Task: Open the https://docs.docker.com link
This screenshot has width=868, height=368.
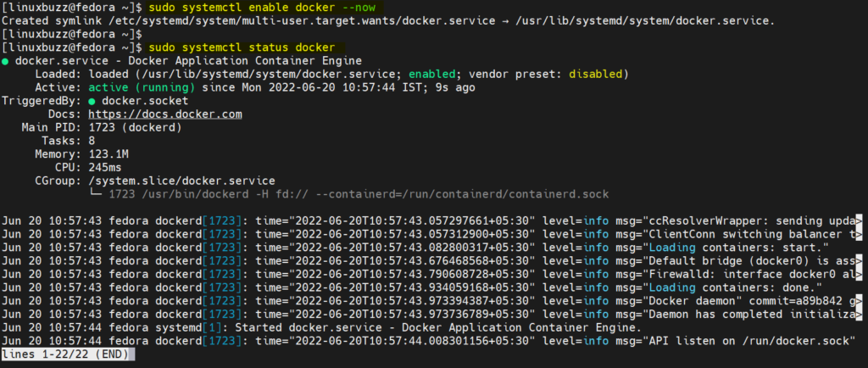Action: click(x=165, y=114)
